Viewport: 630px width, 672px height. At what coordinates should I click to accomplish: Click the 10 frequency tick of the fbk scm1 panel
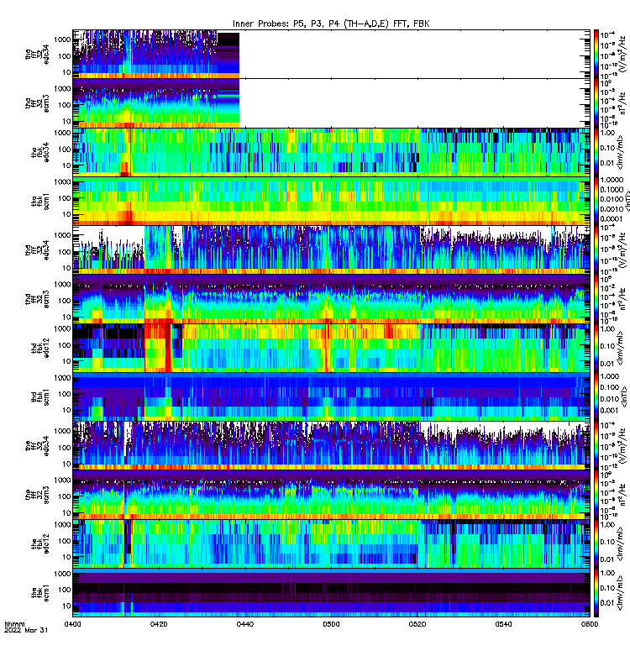(x=66, y=606)
